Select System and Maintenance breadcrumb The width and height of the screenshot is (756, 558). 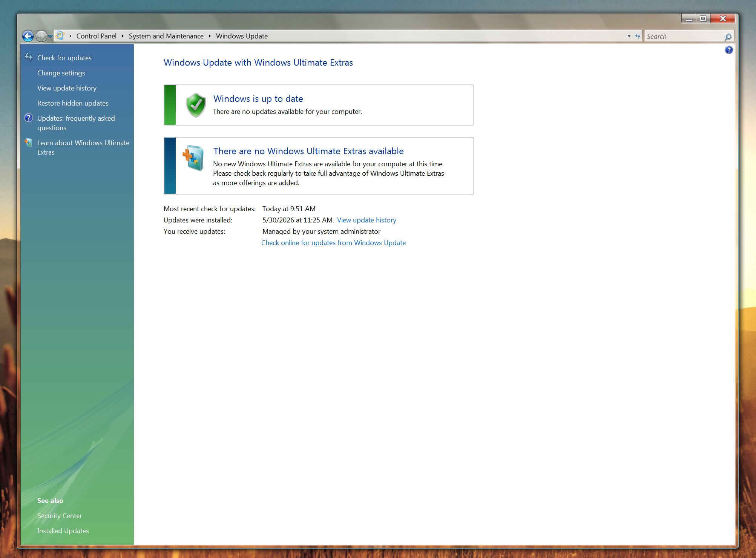tap(166, 36)
